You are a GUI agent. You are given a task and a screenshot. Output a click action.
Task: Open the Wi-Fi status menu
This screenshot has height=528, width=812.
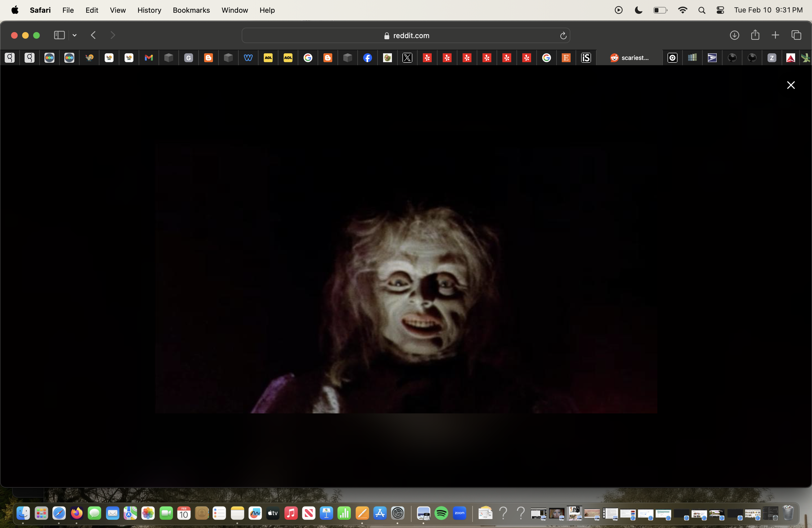click(x=682, y=10)
